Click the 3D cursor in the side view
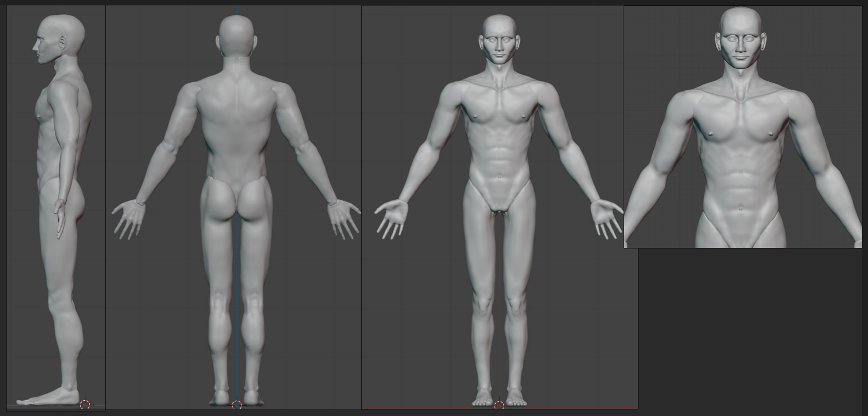This screenshot has height=416, width=868. pyautogui.click(x=85, y=404)
